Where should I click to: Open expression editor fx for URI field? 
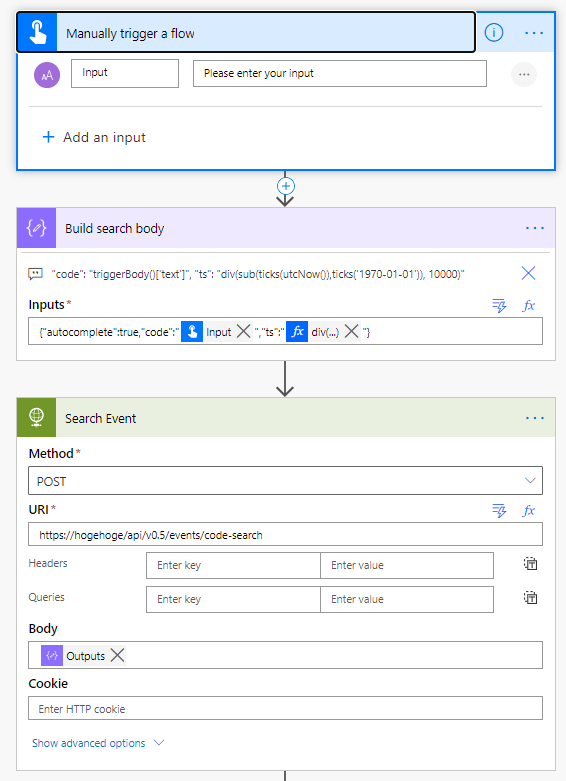pos(529,511)
